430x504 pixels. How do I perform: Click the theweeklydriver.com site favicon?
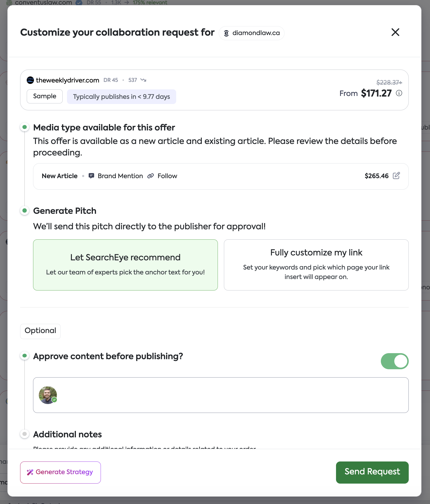pyautogui.click(x=30, y=80)
